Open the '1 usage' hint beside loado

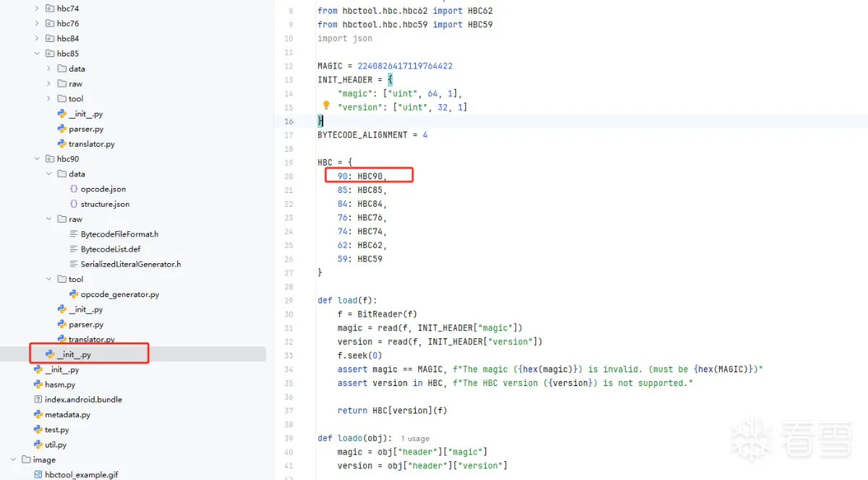tap(414, 439)
